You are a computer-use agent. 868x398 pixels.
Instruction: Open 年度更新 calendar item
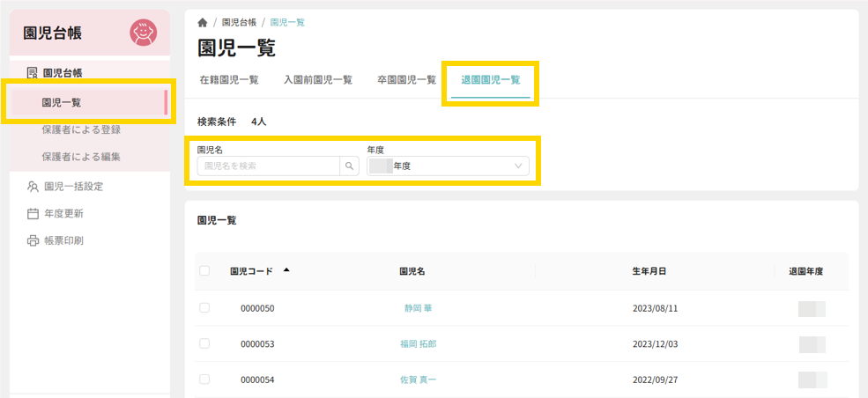(63, 213)
